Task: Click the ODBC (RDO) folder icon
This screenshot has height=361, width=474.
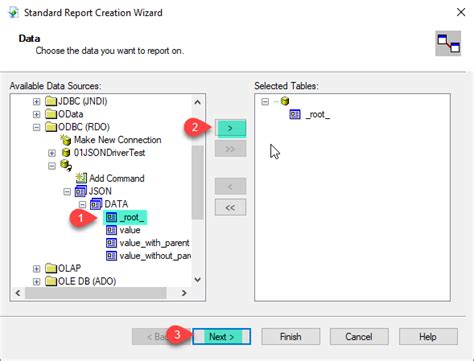Action: point(51,127)
